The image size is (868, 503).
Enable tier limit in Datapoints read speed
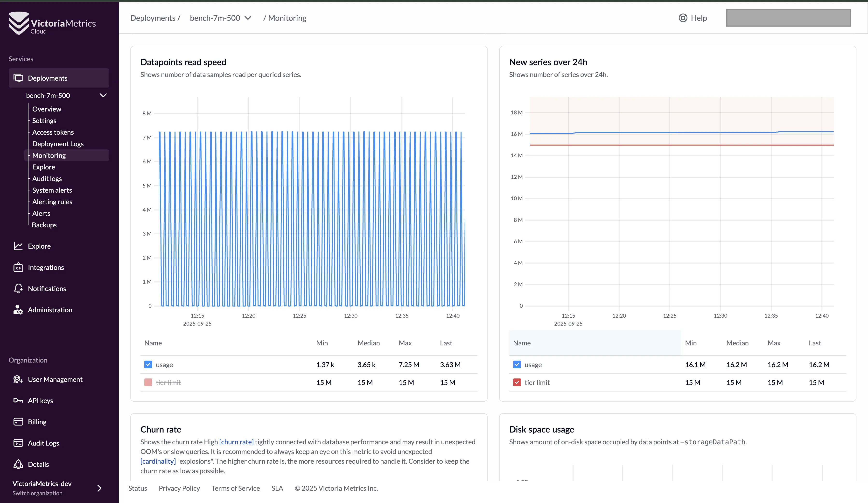click(x=148, y=382)
